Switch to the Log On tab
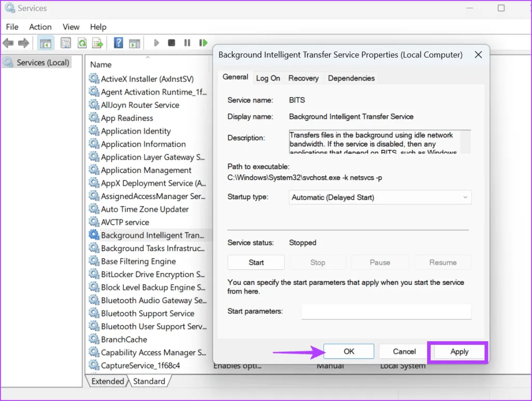Viewport: 532px width, 401px height. coord(268,78)
